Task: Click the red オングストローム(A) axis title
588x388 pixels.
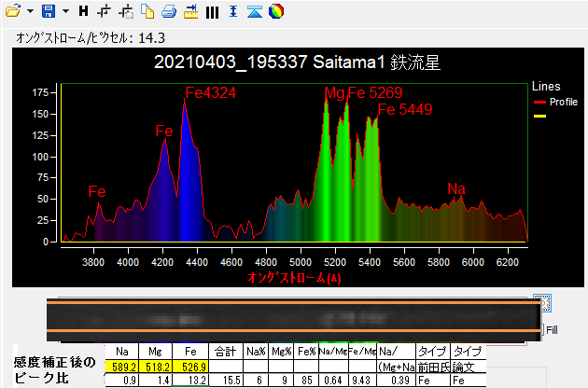Action: click(x=294, y=278)
